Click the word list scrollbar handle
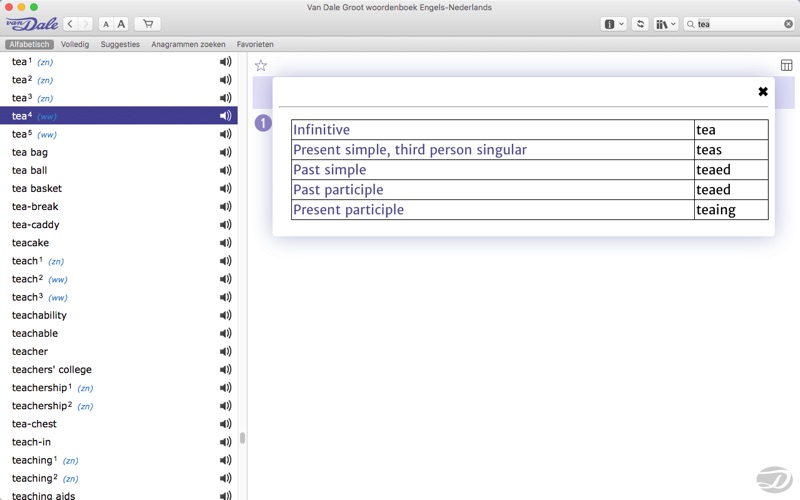 coord(242,438)
